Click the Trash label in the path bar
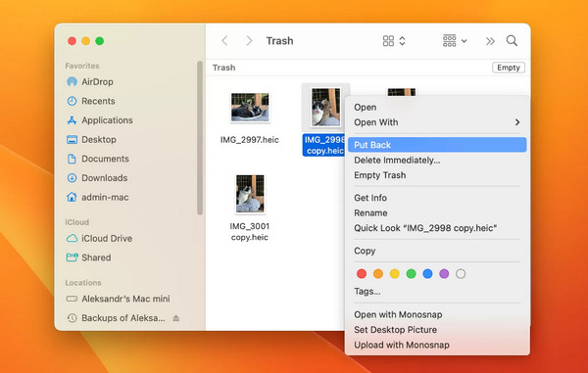 (x=223, y=68)
